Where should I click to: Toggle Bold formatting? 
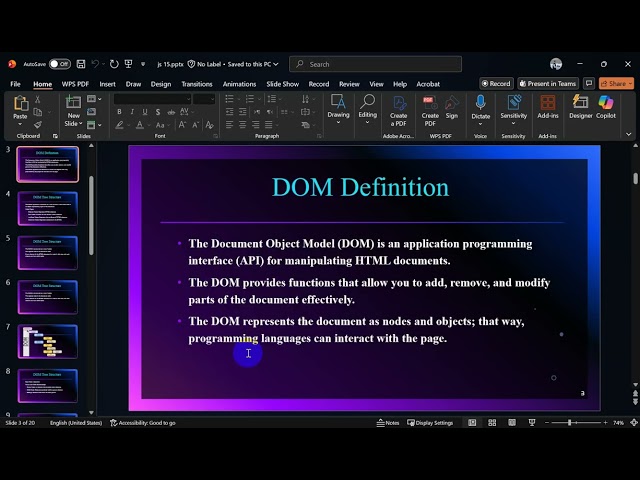point(119,112)
